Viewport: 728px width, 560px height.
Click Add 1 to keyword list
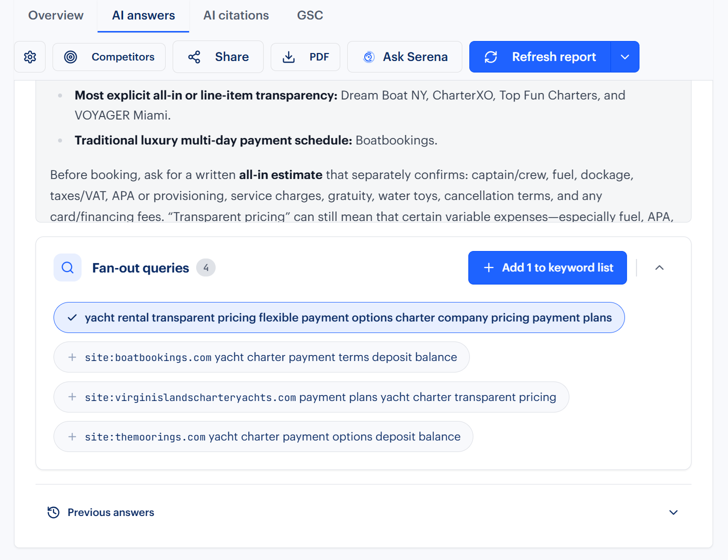point(547,268)
